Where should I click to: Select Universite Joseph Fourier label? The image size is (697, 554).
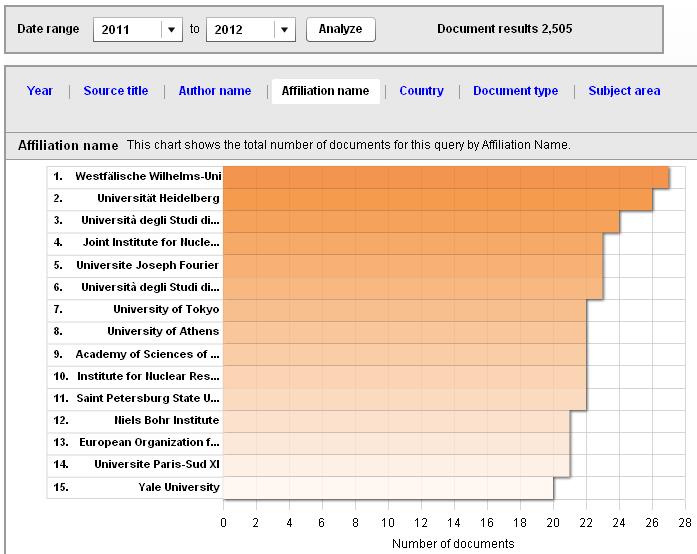click(x=148, y=265)
